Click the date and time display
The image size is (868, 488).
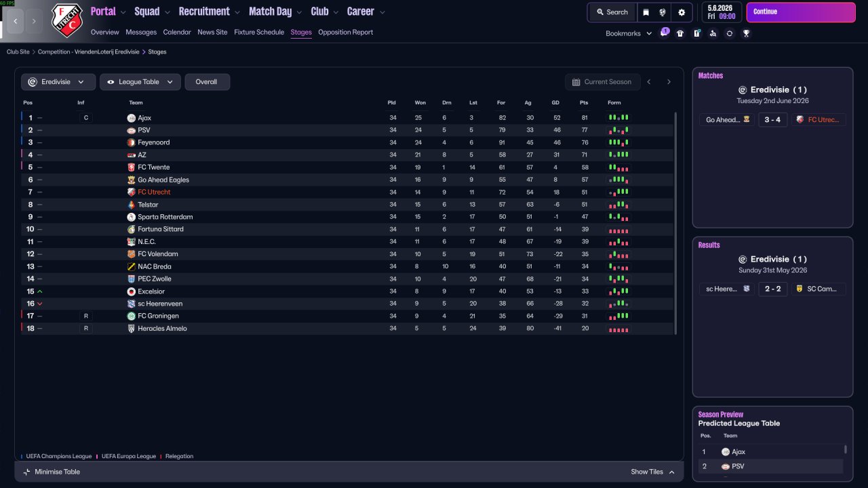click(722, 12)
